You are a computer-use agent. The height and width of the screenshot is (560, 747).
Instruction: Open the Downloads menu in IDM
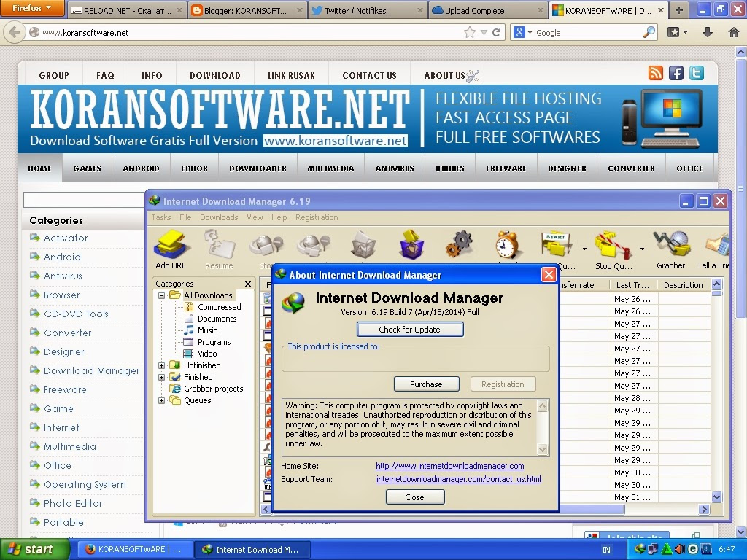(x=219, y=217)
